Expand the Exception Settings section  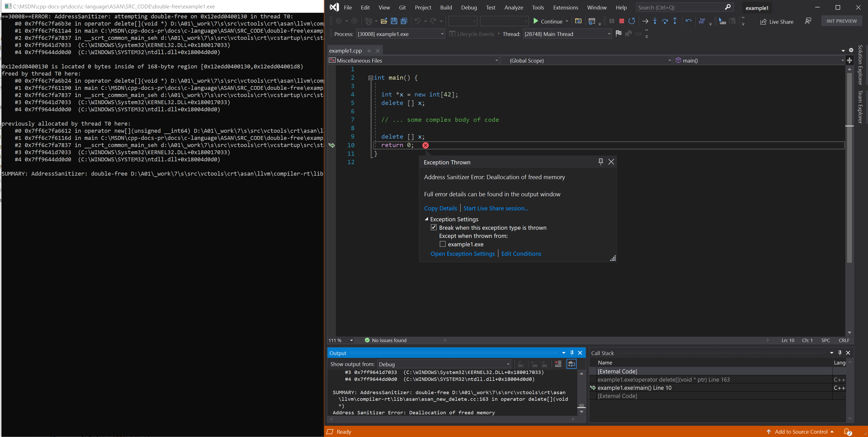click(x=427, y=218)
